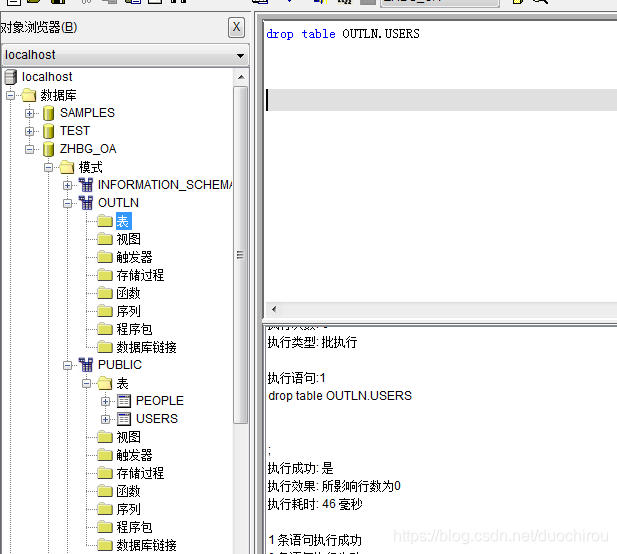Viewport: 617px width, 554px height.
Task: Click the 模式 folder icon
Action: 67,167
